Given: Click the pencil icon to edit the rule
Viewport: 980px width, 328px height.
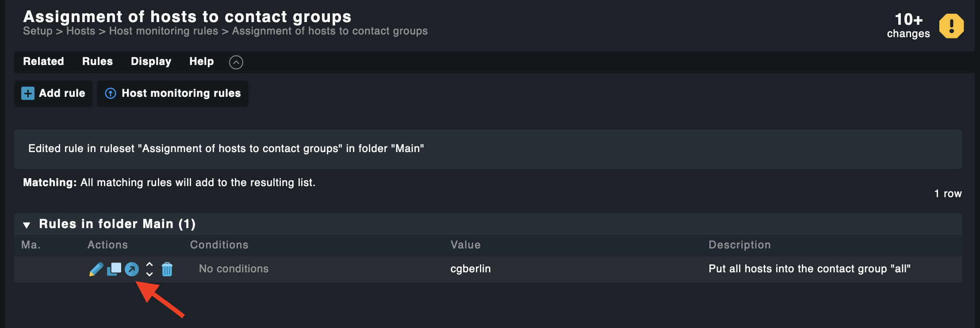Looking at the screenshot, I should point(96,269).
